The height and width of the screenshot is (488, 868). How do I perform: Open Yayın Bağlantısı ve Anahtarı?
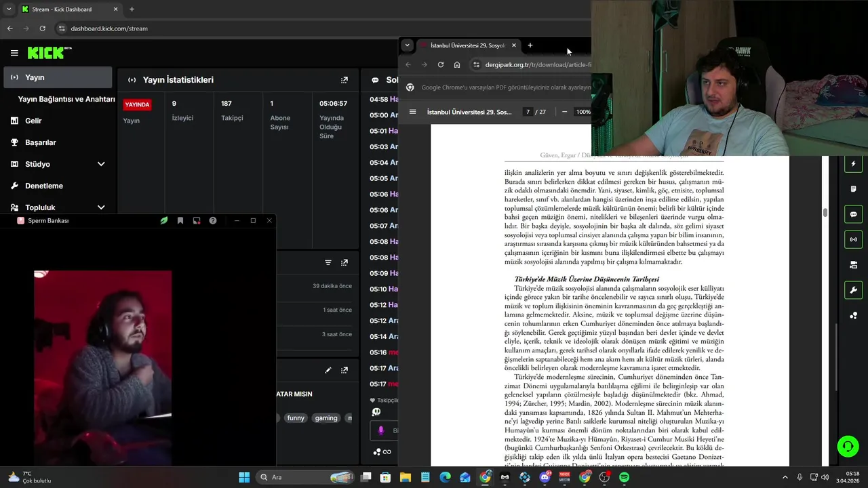point(66,99)
